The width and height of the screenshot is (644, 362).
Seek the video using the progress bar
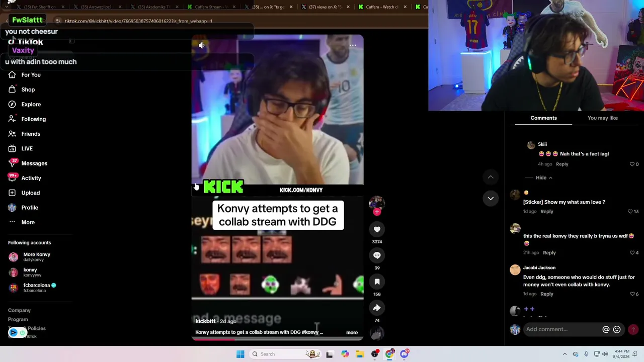click(x=277, y=339)
